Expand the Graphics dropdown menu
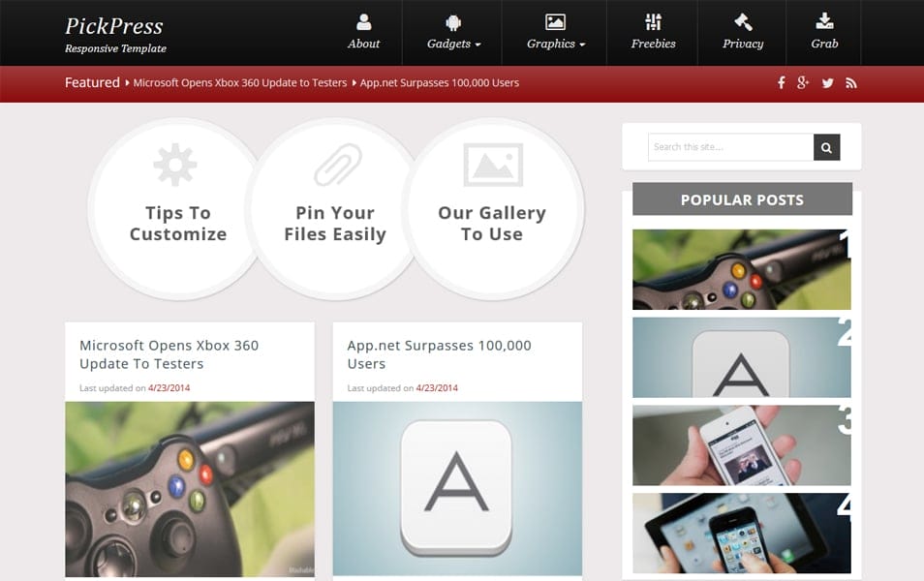 553,43
